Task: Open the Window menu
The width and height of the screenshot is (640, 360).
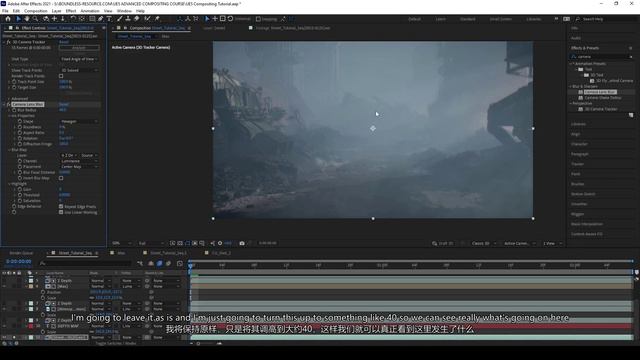Action: [124, 11]
